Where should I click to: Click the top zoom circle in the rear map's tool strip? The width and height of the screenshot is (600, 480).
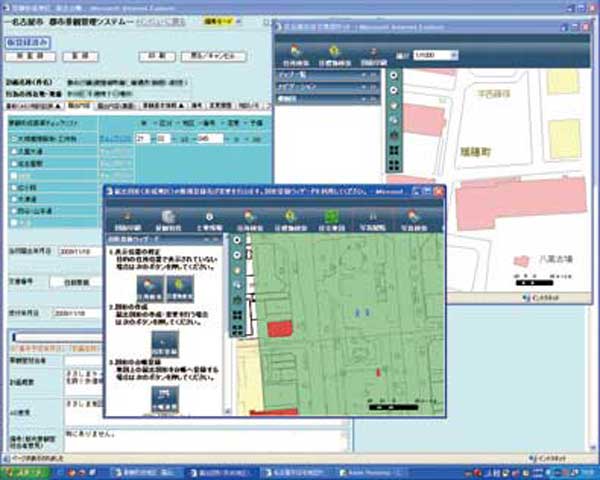coord(394,75)
